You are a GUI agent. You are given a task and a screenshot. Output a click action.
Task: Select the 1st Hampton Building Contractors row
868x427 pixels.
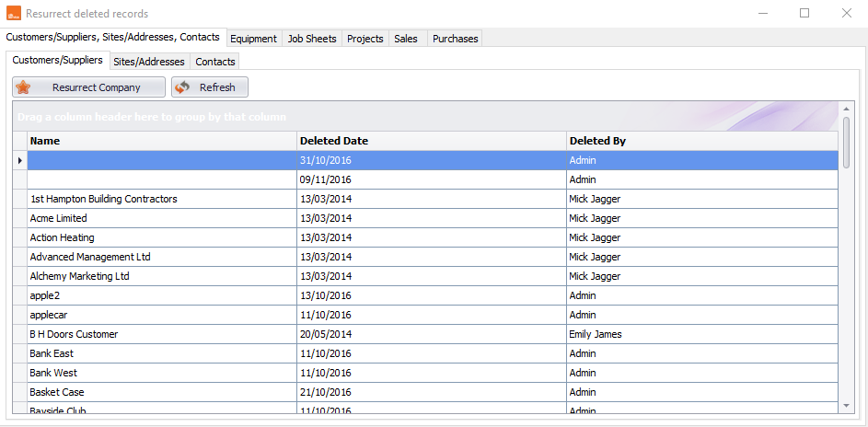coord(425,199)
